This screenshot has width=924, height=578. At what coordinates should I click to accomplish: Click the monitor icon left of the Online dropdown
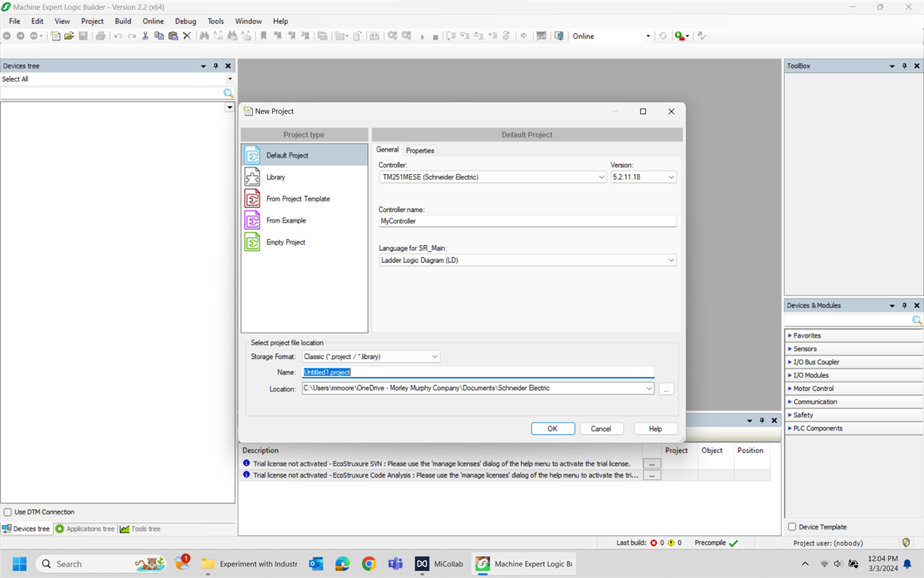559,35
